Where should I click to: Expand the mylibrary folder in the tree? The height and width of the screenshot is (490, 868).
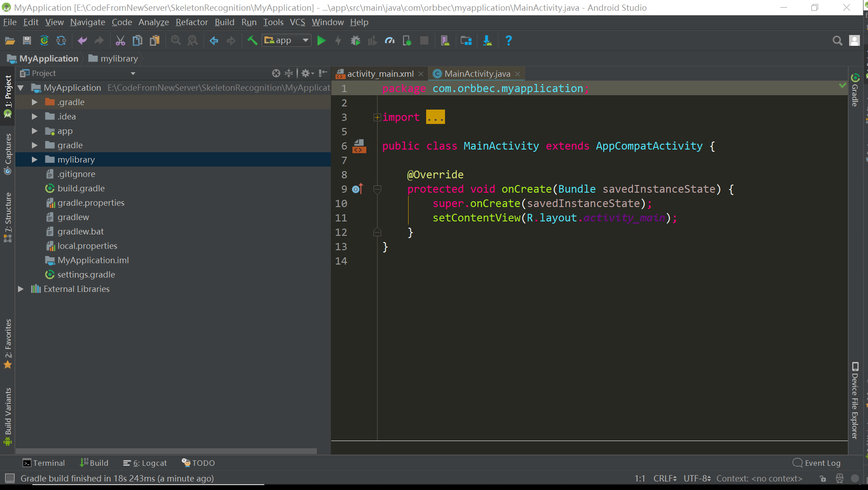[35, 160]
